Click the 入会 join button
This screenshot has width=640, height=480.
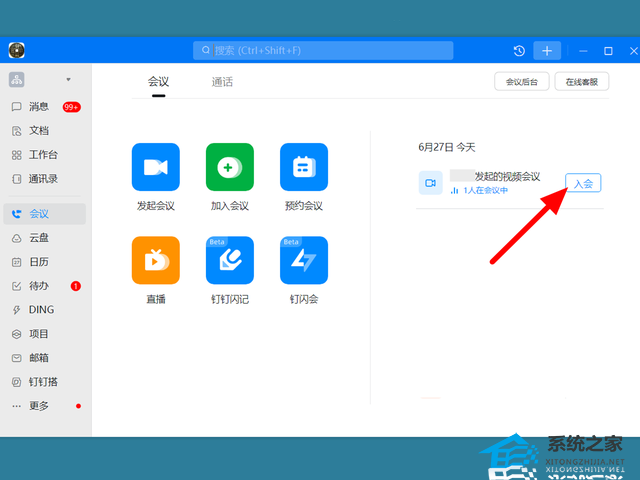point(583,183)
